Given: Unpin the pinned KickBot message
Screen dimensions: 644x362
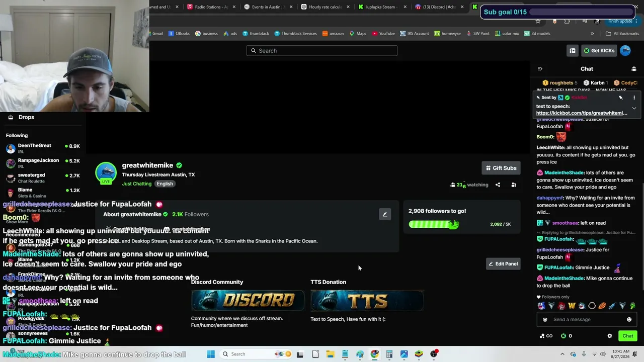Looking at the screenshot, I should (621, 98).
